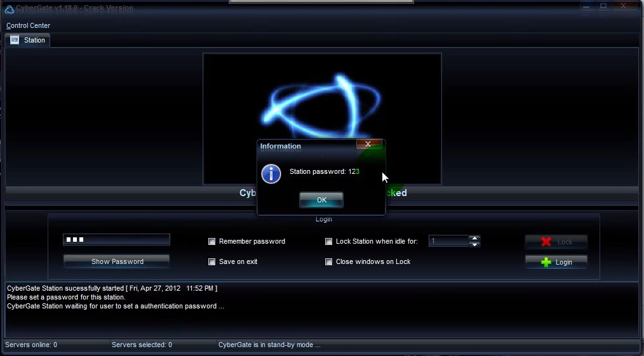
Task: Click the Login button
Action: [x=556, y=262]
